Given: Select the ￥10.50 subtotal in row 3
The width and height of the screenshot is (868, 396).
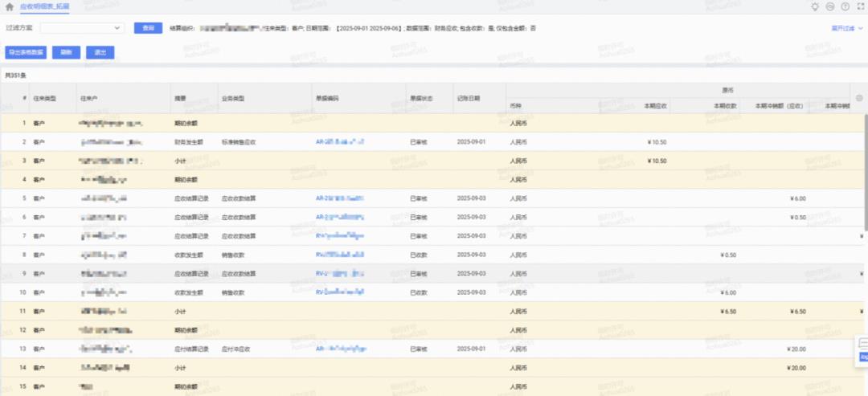Looking at the screenshot, I should pyautogui.click(x=657, y=161).
